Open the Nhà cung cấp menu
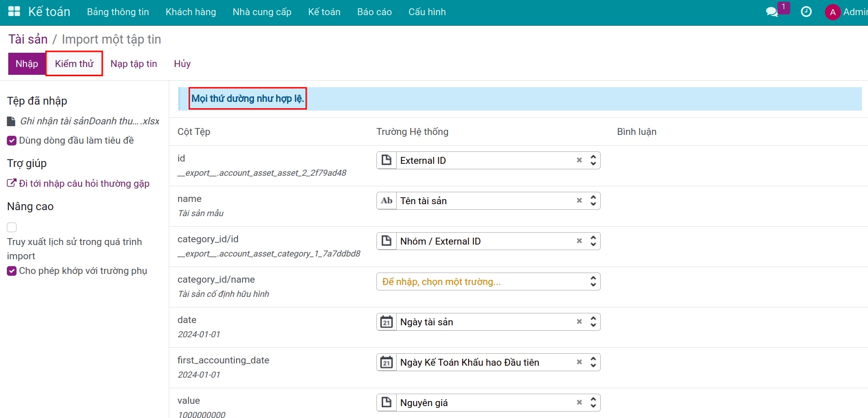The image size is (868, 418). click(262, 12)
